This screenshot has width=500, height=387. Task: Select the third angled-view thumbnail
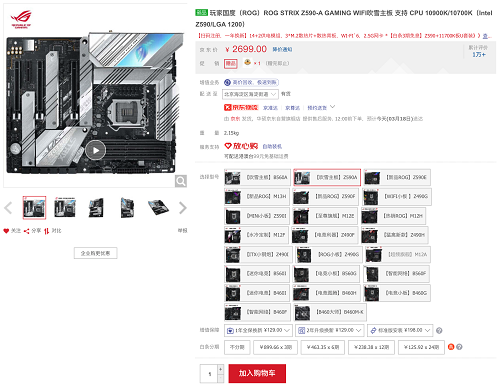tap(96, 208)
